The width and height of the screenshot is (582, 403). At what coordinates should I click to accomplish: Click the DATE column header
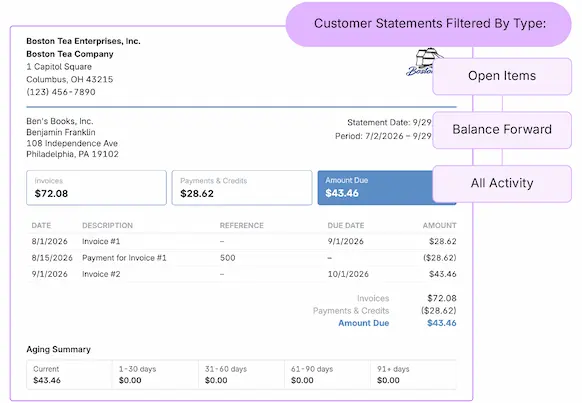point(41,226)
